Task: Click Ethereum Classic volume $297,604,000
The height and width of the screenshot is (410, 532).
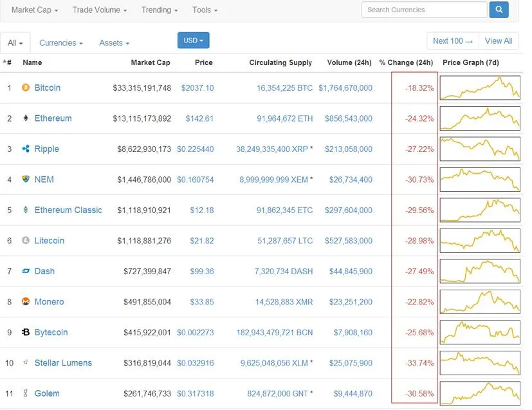Action: coord(349,210)
